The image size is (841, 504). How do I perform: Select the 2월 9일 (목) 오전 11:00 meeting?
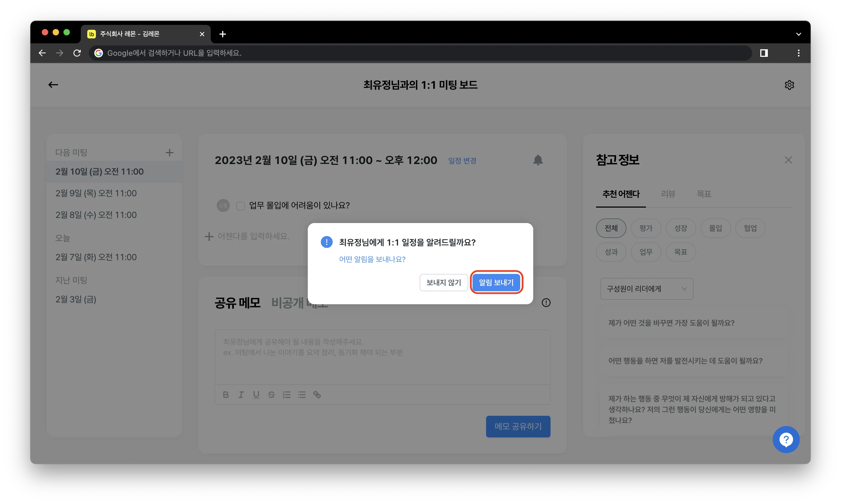(x=115, y=193)
